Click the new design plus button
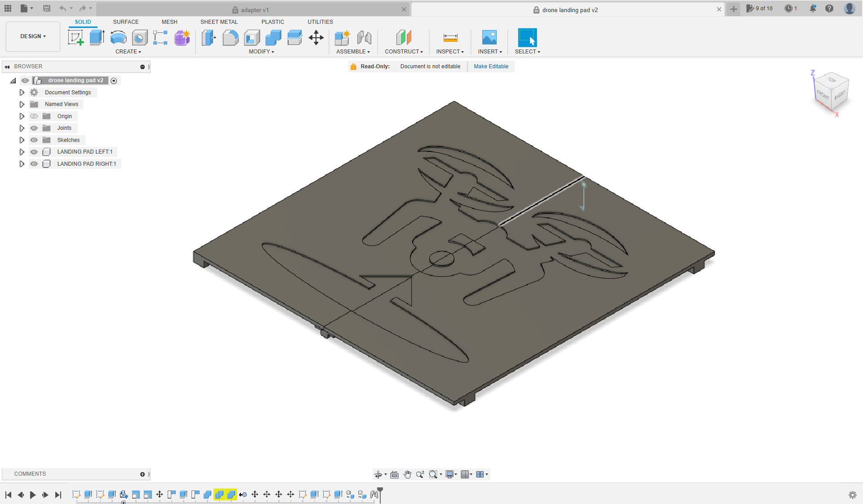The image size is (863, 504). pyautogui.click(x=734, y=9)
